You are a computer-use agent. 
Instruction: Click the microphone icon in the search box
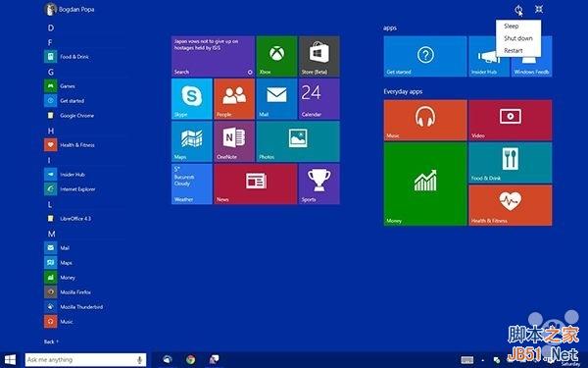[x=139, y=360]
